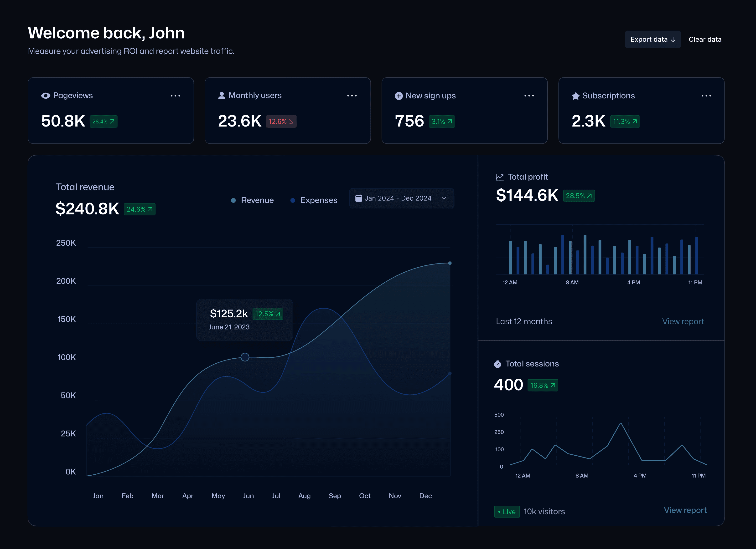Open View report link under Total profit

pos(683,321)
